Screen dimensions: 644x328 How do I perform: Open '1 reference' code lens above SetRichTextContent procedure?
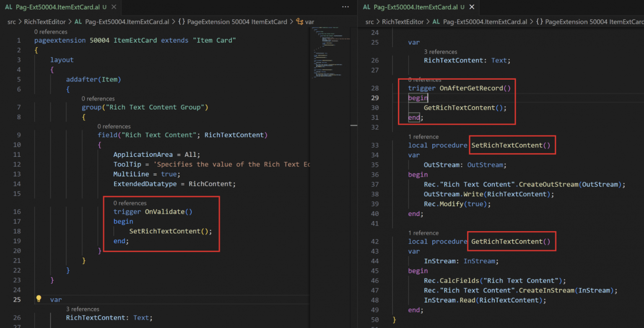coord(423,137)
